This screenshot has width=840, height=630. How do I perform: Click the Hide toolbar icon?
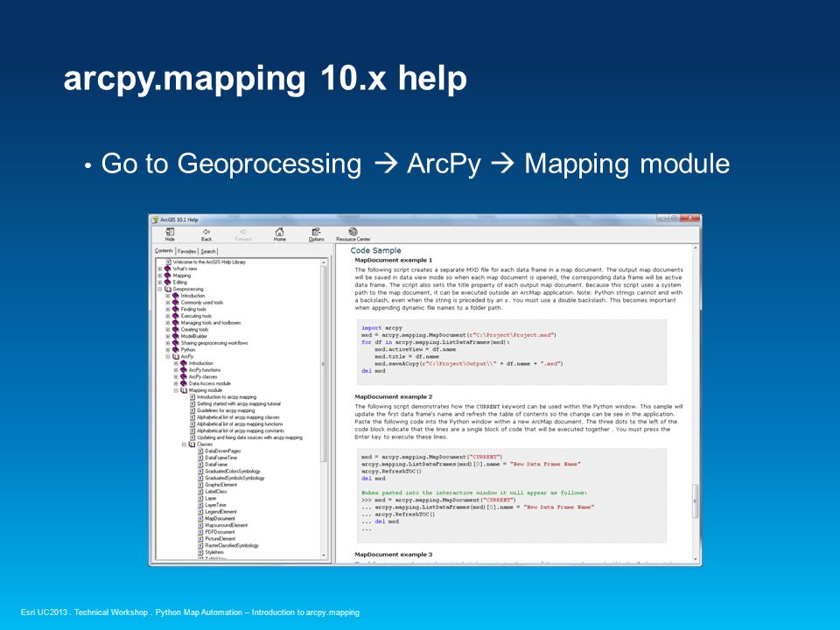point(170,231)
